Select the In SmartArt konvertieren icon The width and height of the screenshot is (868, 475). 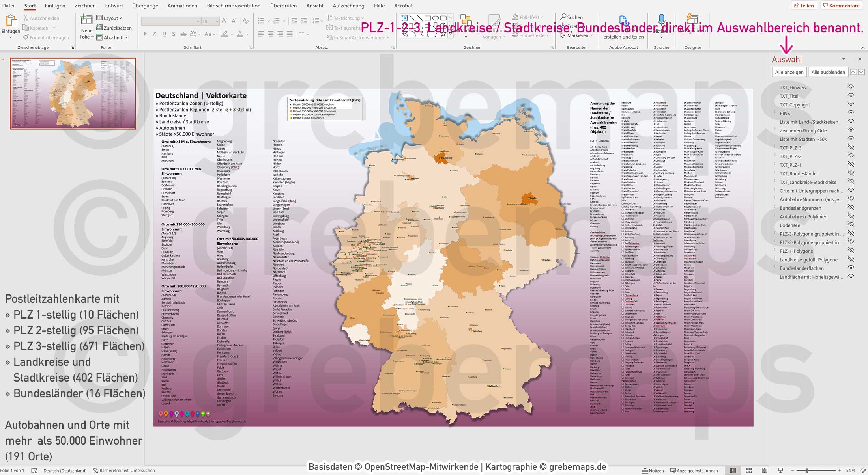tap(331, 37)
